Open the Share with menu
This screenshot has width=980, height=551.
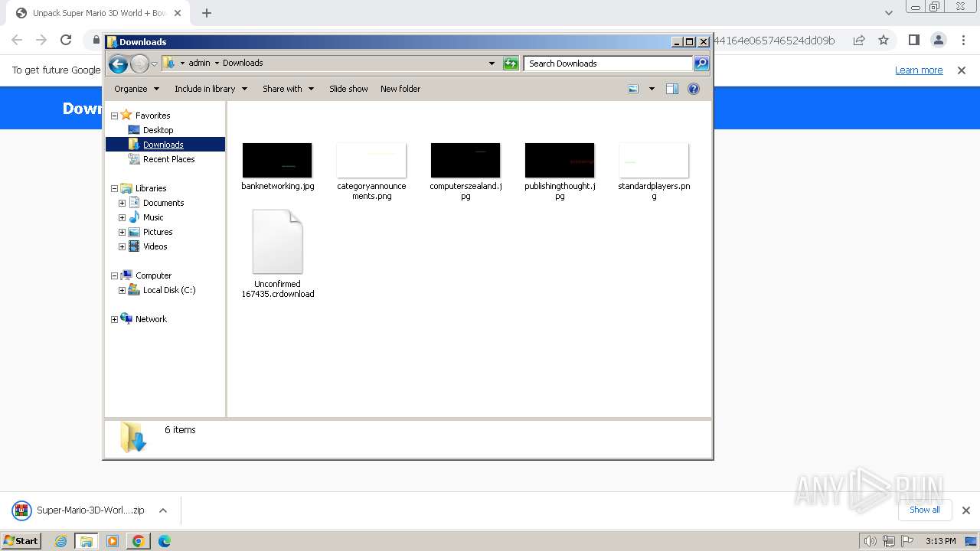pos(288,89)
